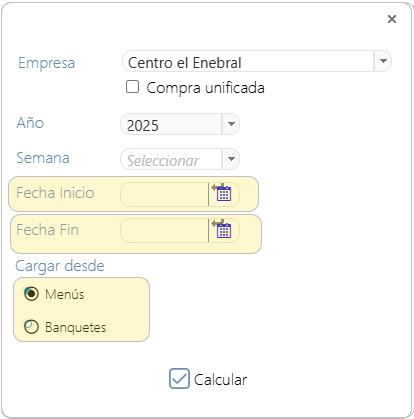Image resolution: width=414 pixels, height=419 pixels.
Task: Click the Calcular checkmark icon
Action: [179, 378]
